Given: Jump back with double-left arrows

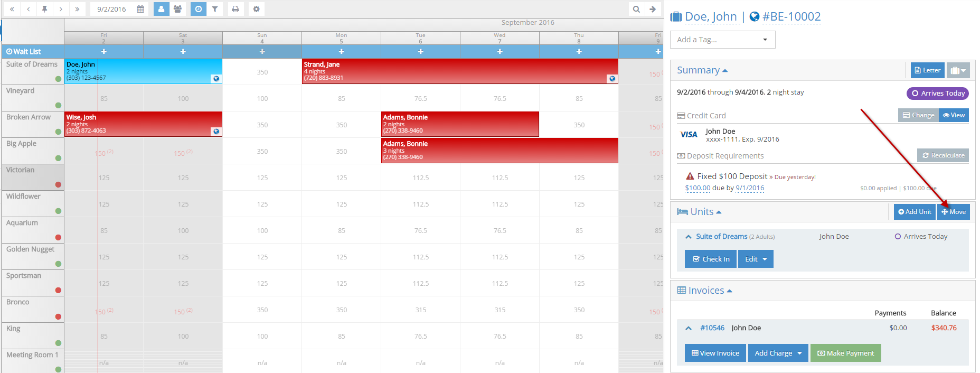Looking at the screenshot, I should tap(12, 9).
